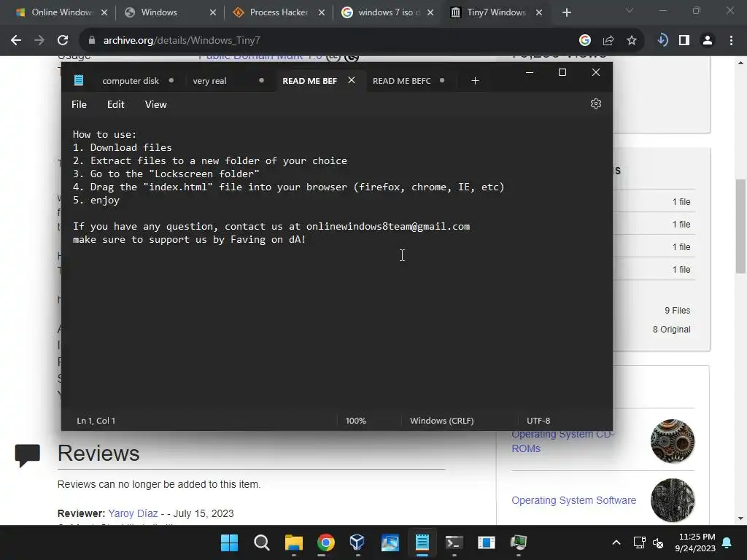
Task: Open Operating System CD-ROMs link
Action: pos(562,441)
